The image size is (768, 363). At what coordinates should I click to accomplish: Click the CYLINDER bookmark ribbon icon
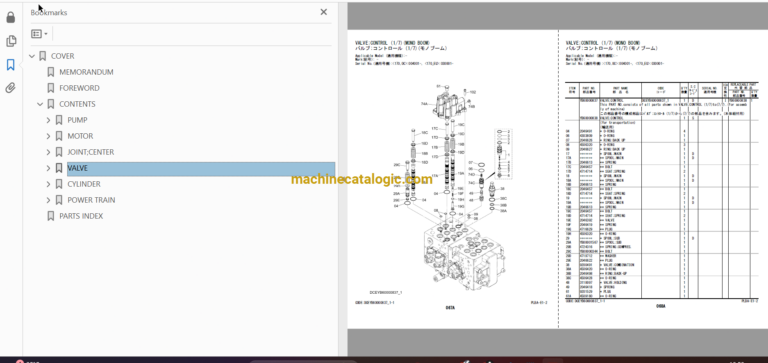coord(59,184)
